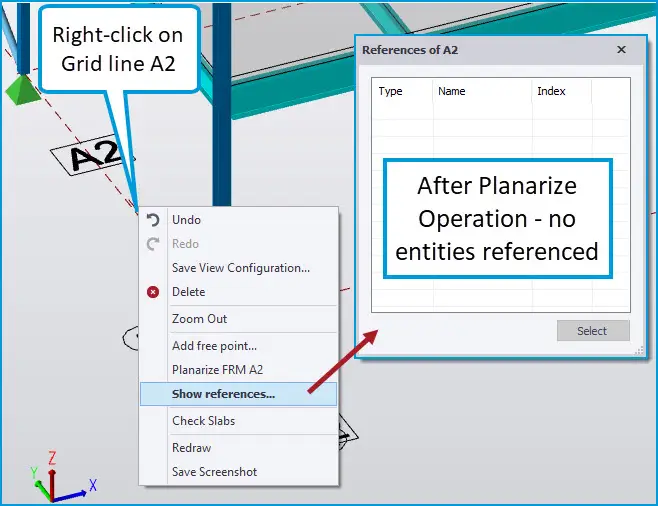This screenshot has width=658, height=506.
Task: Run Planarize FRM A2 command
Action: (238, 370)
